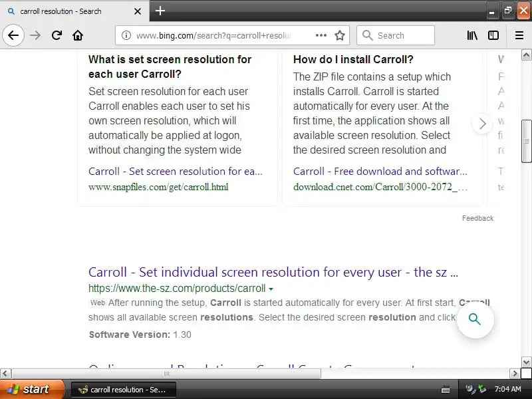This screenshot has width=532, height=399.
Task: Click the forward navigation arrow
Action: pos(35,35)
